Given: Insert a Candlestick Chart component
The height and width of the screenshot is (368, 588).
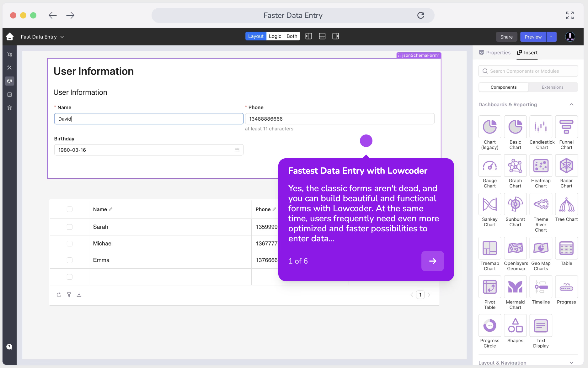Looking at the screenshot, I should [x=541, y=127].
